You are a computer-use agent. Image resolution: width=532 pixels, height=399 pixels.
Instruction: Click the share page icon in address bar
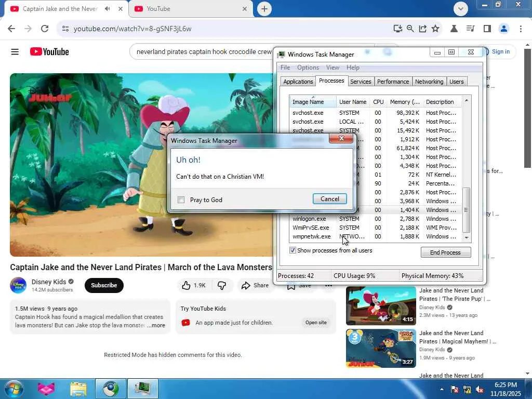[422, 29]
